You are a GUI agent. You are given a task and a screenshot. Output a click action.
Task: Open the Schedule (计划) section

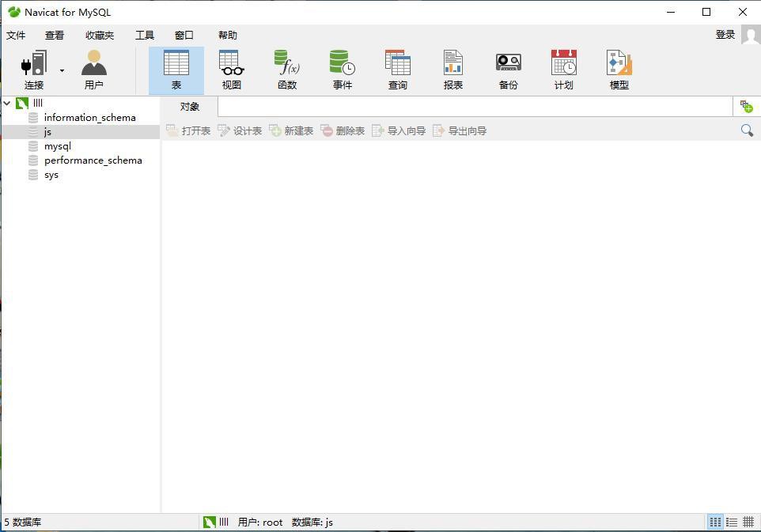pyautogui.click(x=563, y=70)
